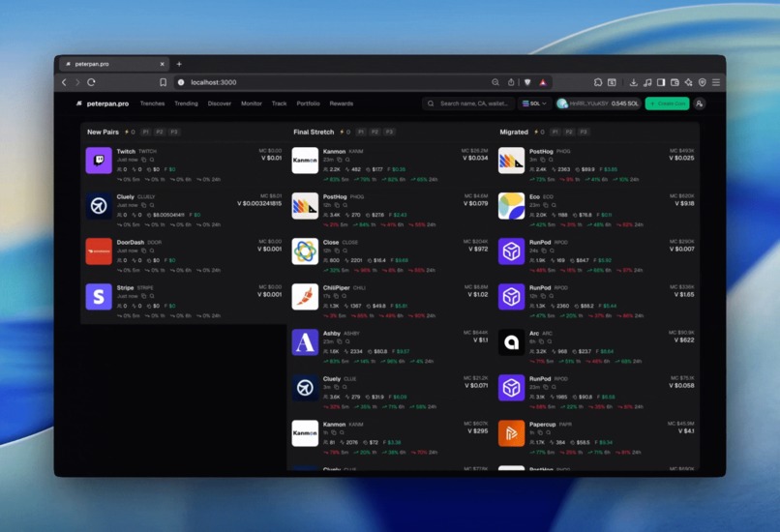This screenshot has width=780, height=532.
Task: Open the Arc token logo
Action: click(511, 342)
